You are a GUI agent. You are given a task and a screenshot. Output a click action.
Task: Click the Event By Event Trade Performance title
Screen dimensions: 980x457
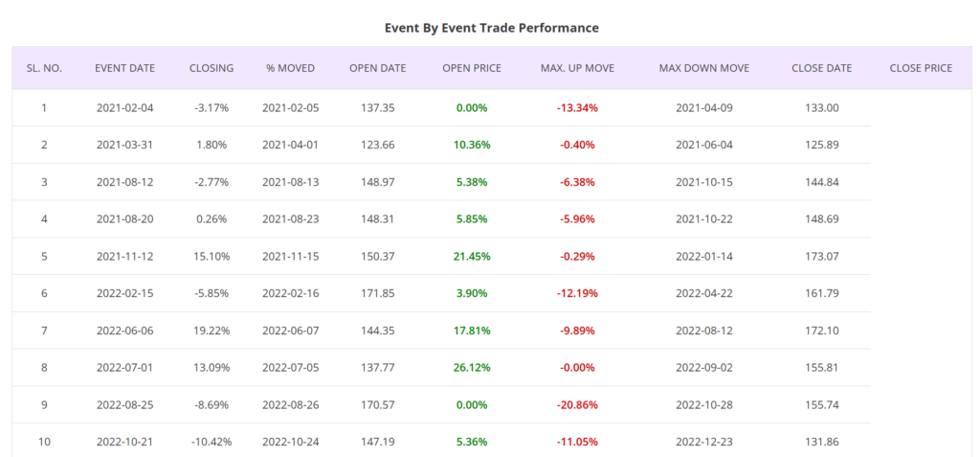491,28
